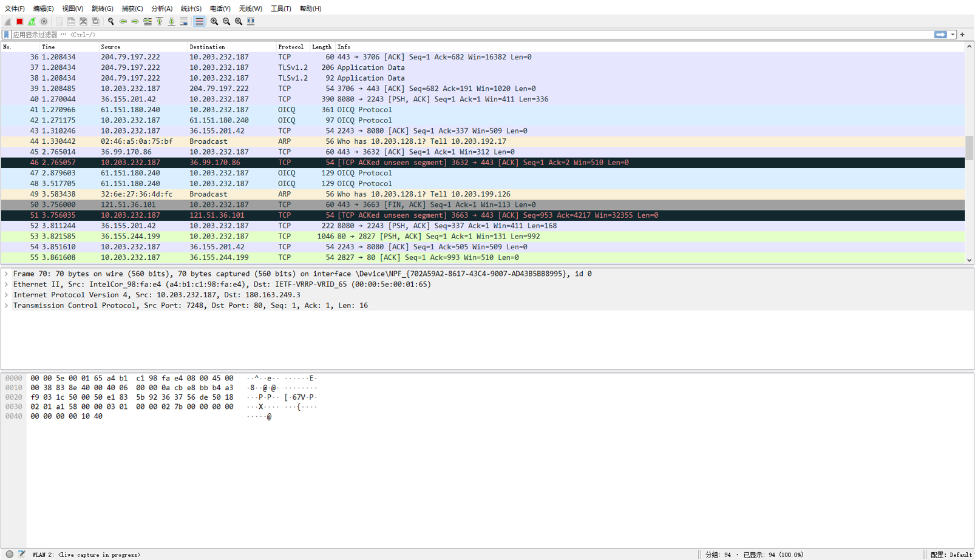Open capture file properties status icon
The width and height of the screenshot is (975, 560).
[x=22, y=555]
